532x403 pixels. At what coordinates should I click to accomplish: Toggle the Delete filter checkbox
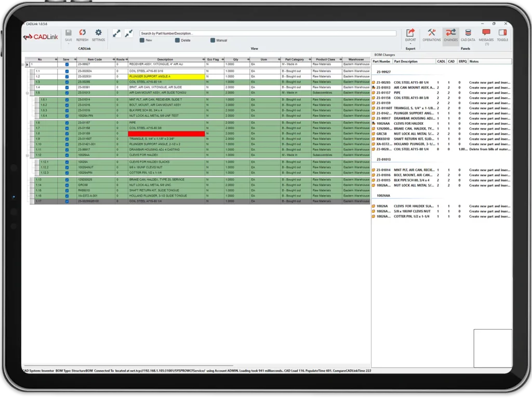tap(177, 41)
